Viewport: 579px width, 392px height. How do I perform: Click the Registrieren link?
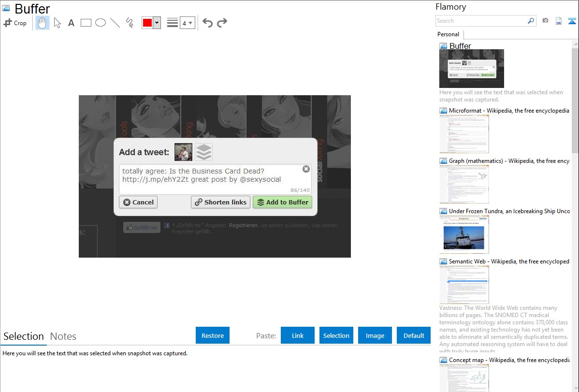[x=243, y=225]
